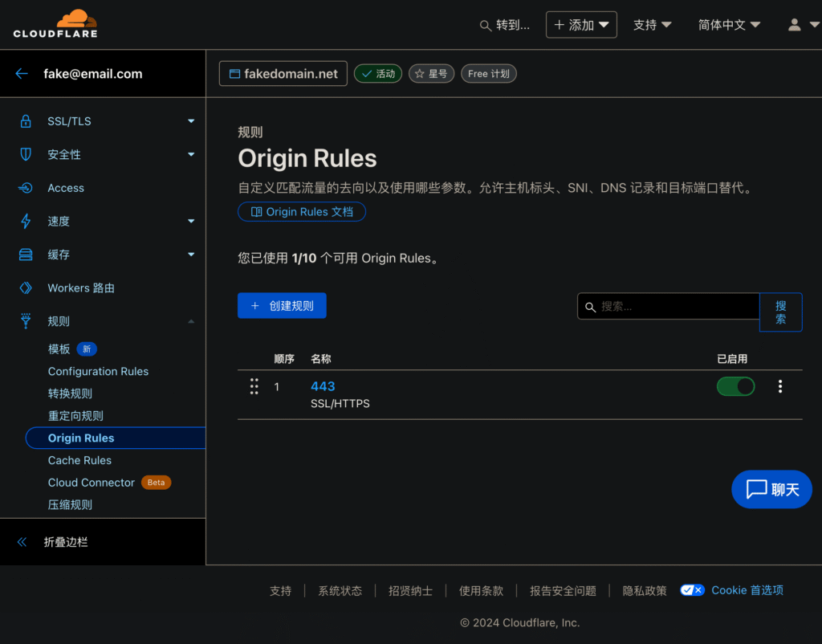Screen dimensions: 822x644
Task: Click the back arrow next to fake@email.com
Action: click(x=22, y=74)
